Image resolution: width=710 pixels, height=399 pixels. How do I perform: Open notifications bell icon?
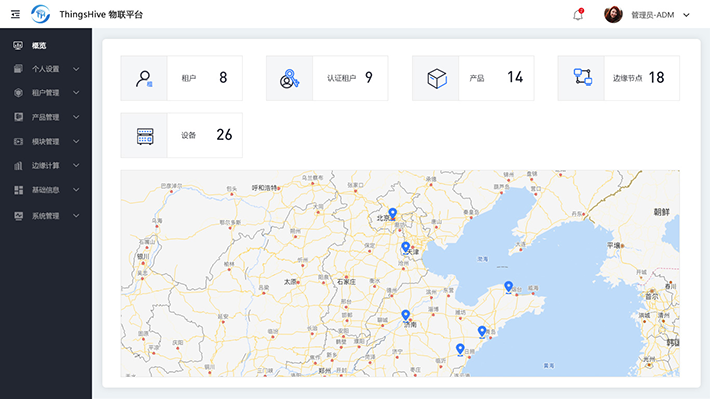[x=578, y=14]
